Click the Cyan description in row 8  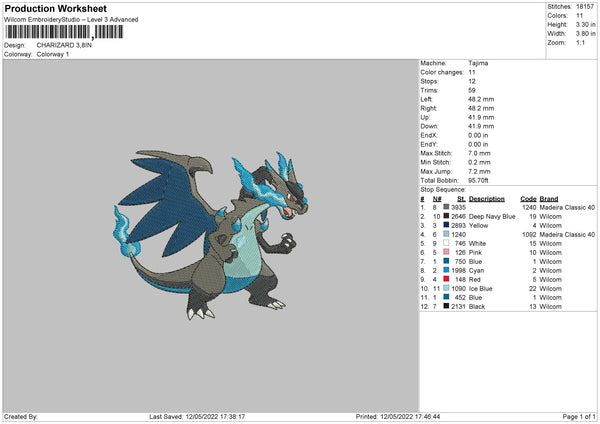pos(476,271)
